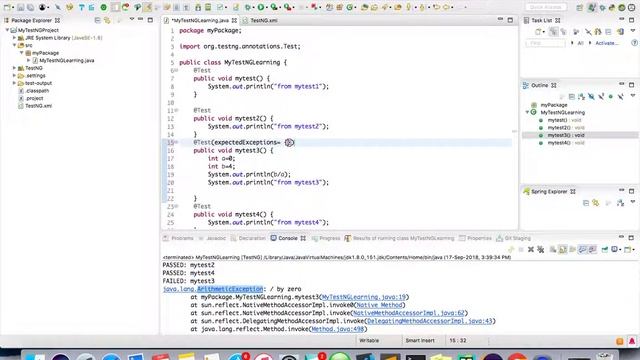Open the Problems tab
Viewport: 640px width, 360px height.
[178, 238]
